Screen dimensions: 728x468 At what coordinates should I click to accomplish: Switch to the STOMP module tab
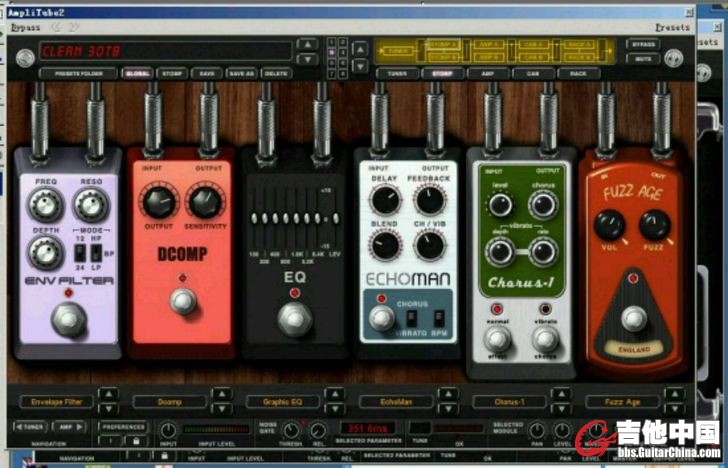pyautogui.click(x=442, y=73)
